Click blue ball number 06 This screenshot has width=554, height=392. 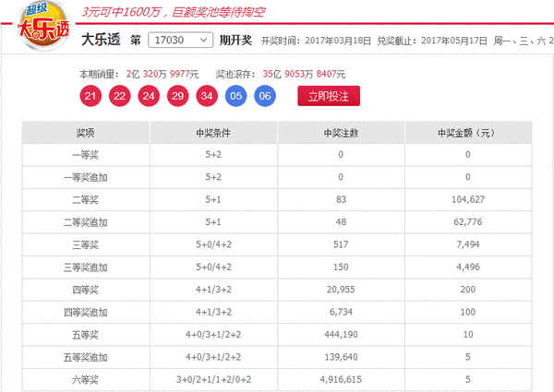pyautogui.click(x=265, y=96)
